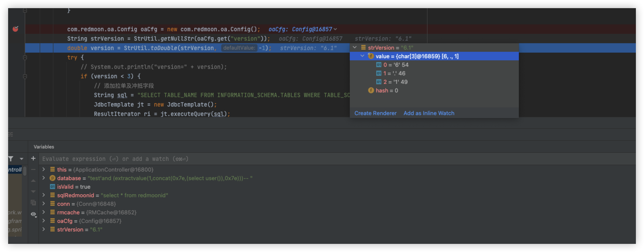Click the duplicate watch copy icon

33,202
